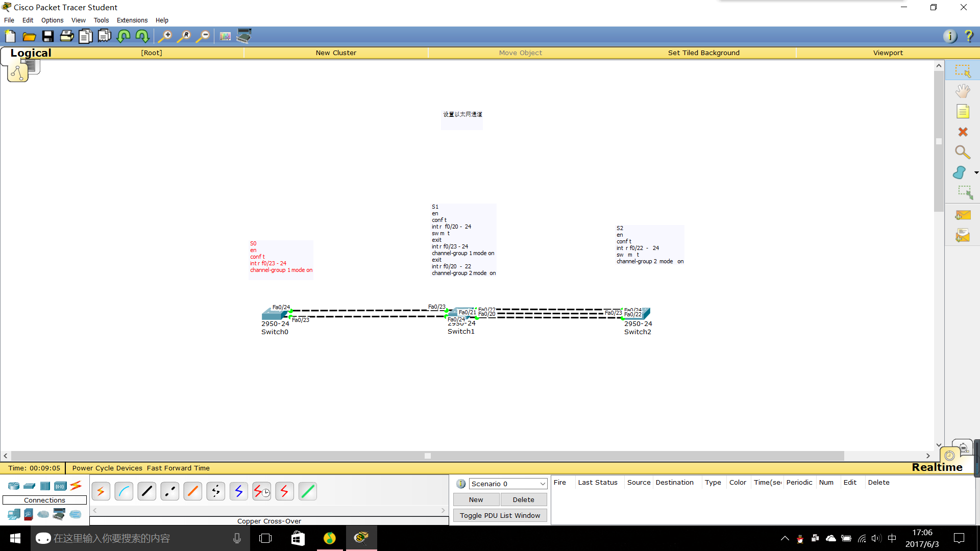Click the horizontal workspace scrollbar
This screenshot has height=551, width=980.
point(428,456)
